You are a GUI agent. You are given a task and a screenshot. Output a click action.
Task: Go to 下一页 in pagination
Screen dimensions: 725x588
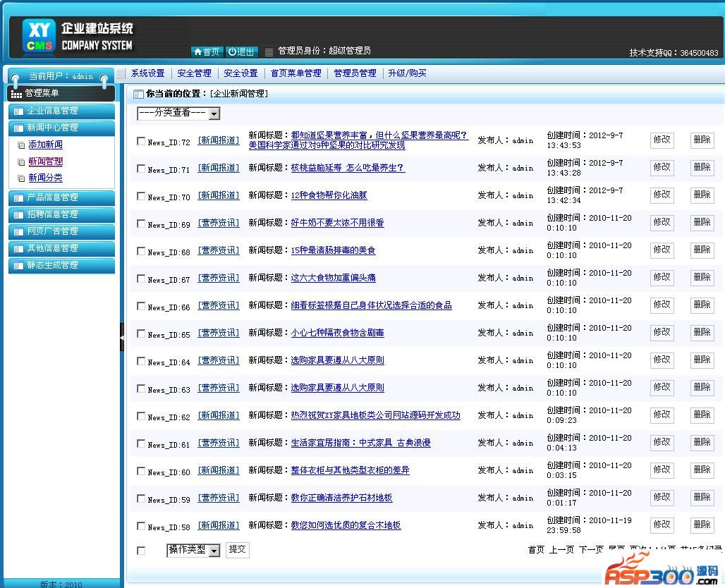591,550
